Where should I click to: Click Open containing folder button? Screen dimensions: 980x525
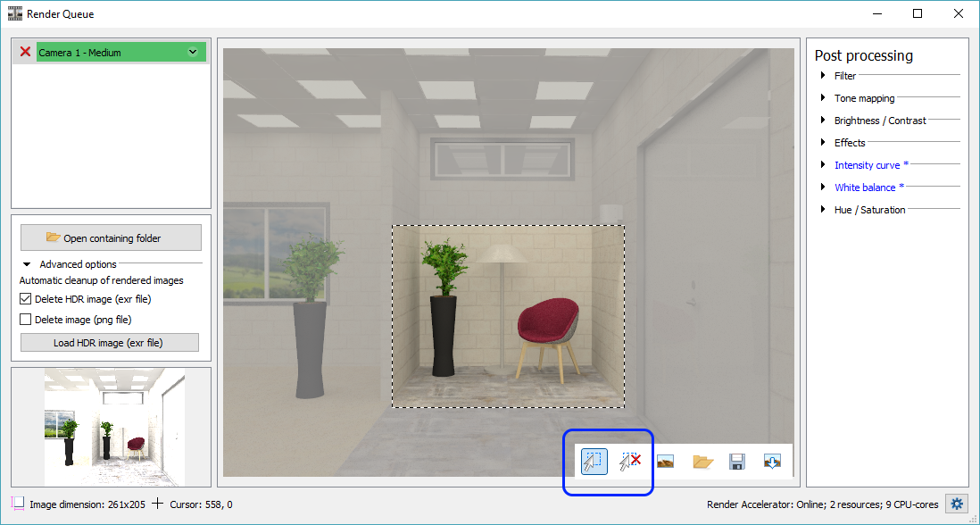(111, 237)
